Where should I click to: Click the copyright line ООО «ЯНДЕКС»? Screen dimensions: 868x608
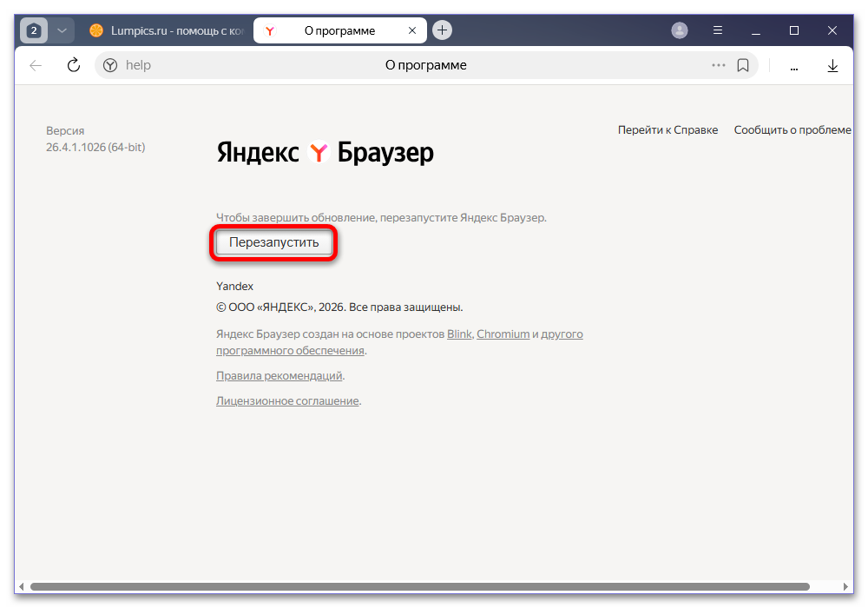tap(339, 307)
